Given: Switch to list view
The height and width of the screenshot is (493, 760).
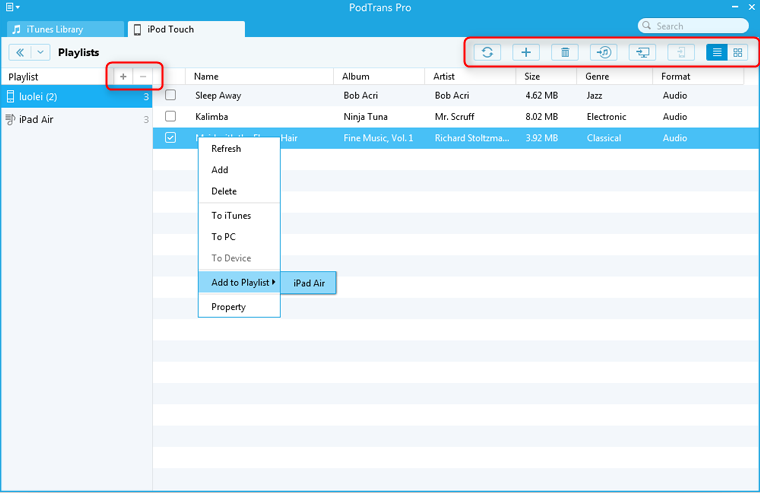Looking at the screenshot, I should click(717, 52).
